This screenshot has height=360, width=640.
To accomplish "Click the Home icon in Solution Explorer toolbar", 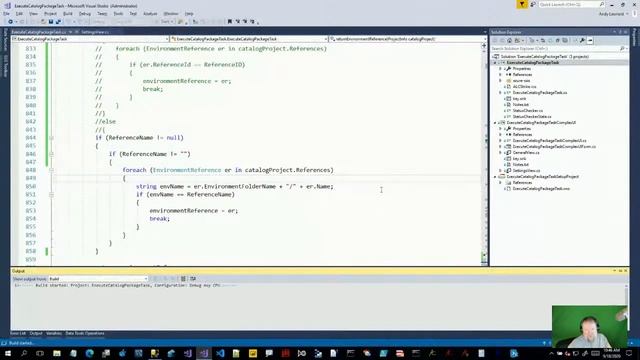I will [509, 40].
